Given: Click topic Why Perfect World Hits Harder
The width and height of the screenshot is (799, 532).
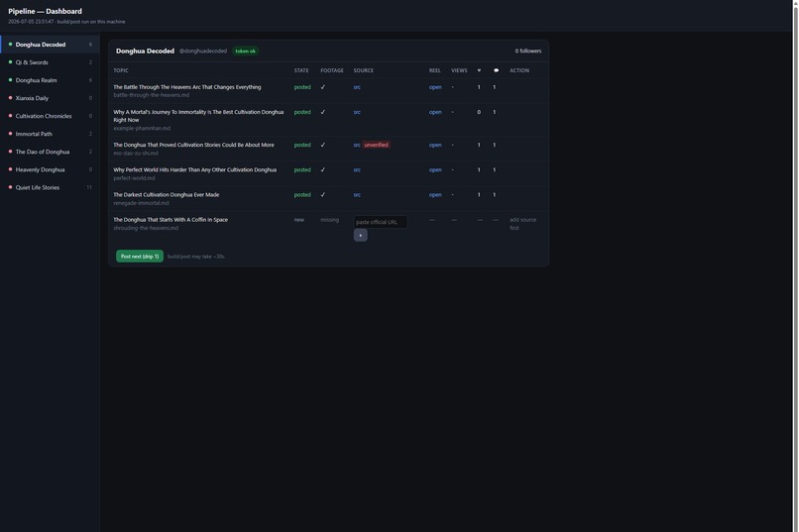Looking at the screenshot, I should (x=194, y=170).
